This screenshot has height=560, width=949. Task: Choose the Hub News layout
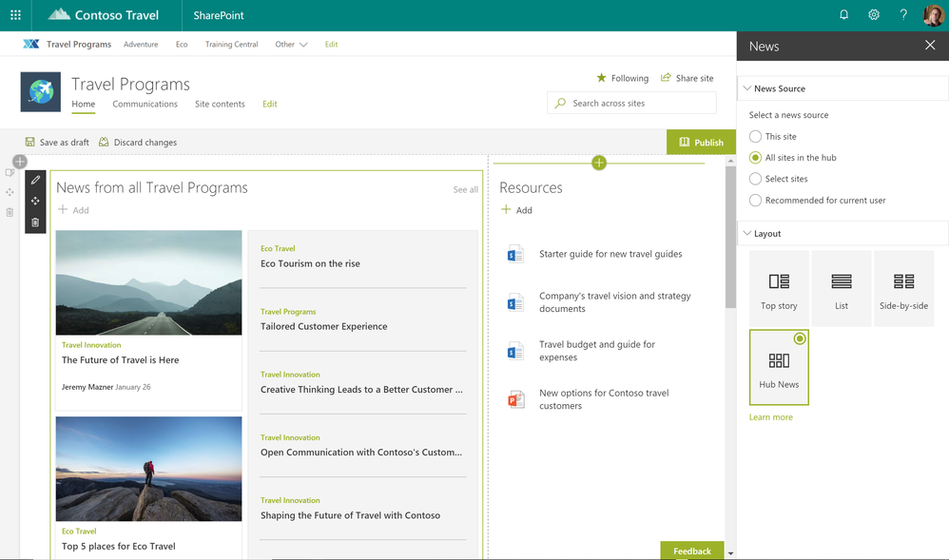(x=779, y=368)
